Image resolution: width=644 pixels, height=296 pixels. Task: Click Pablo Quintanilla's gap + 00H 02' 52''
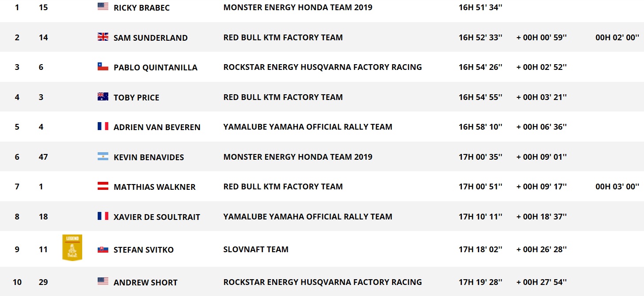pos(541,67)
